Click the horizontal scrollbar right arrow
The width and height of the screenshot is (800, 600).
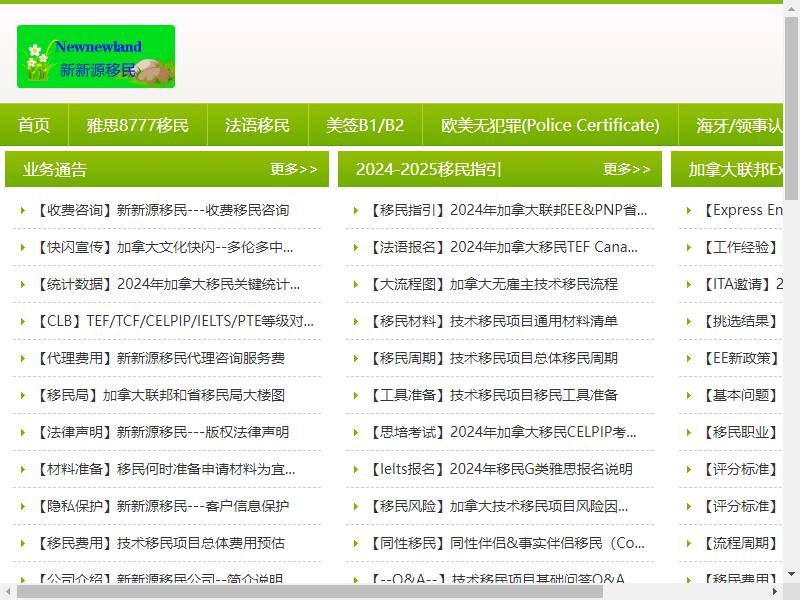[x=774, y=592]
